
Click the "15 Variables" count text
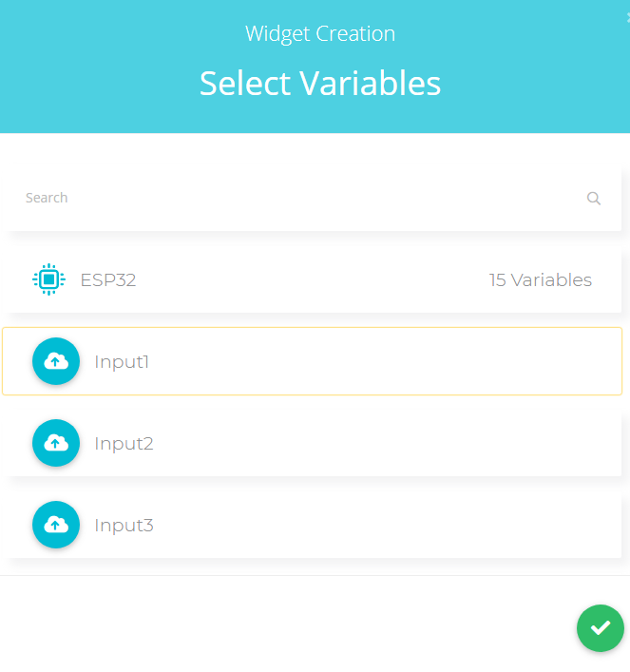(x=540, y=280)
